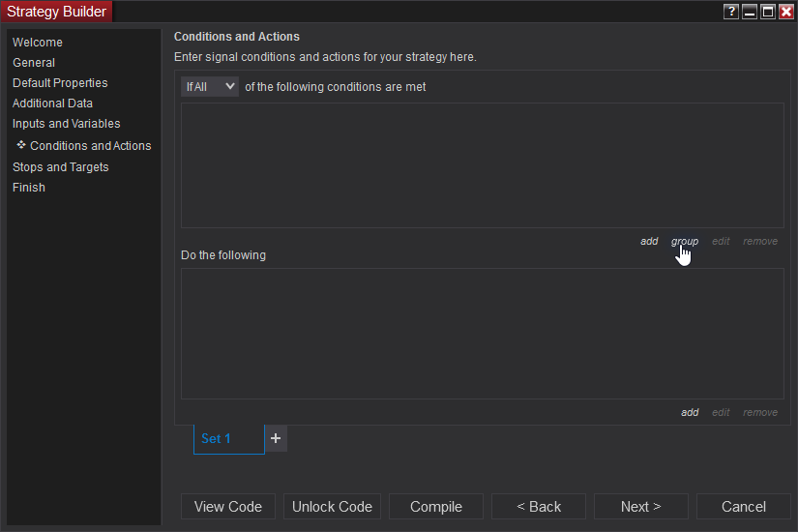Click the plus icon to add a set
This screenshot has height=532, width=798.
(276, 438)
